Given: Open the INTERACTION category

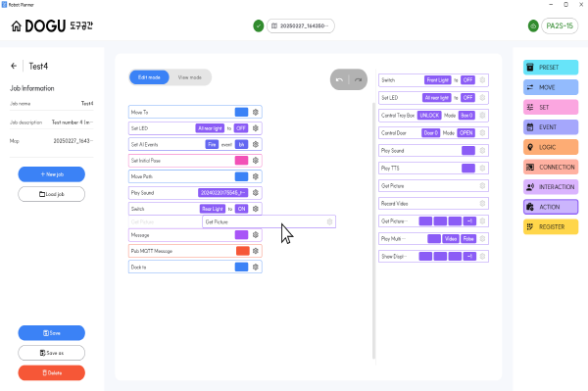Looking at the screenshot, I should (551, 187).
